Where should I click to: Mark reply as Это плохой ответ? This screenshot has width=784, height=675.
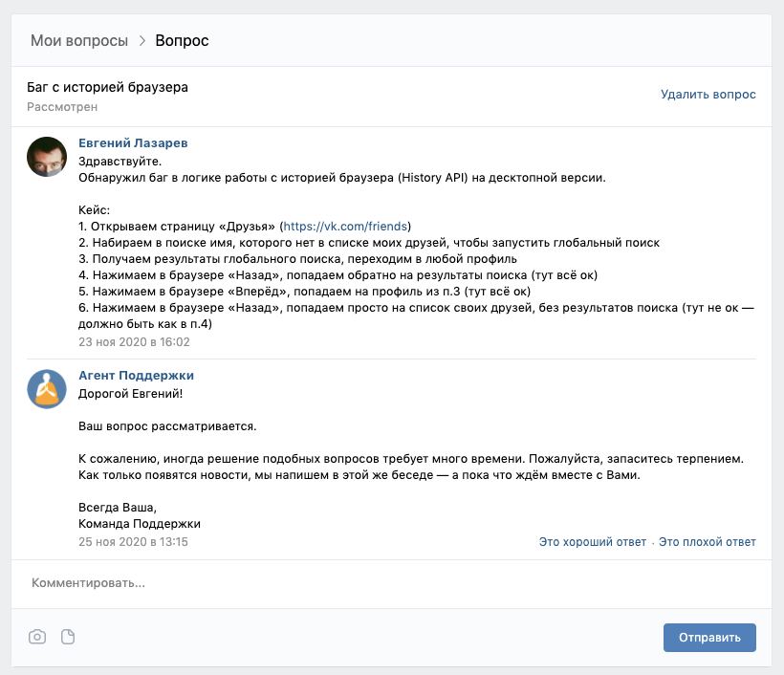pyautogui.click(x=707, y=541)
